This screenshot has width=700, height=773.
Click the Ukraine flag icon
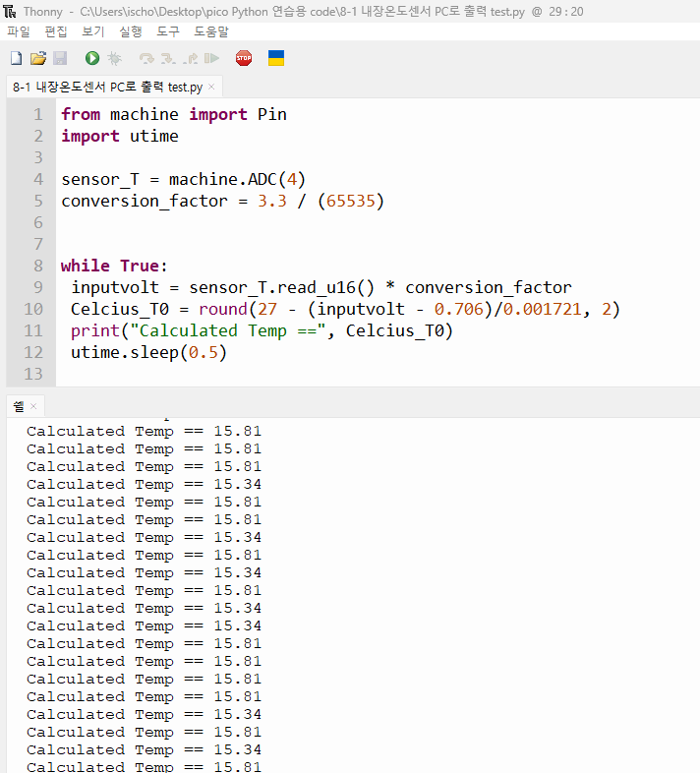pos(276,58)
